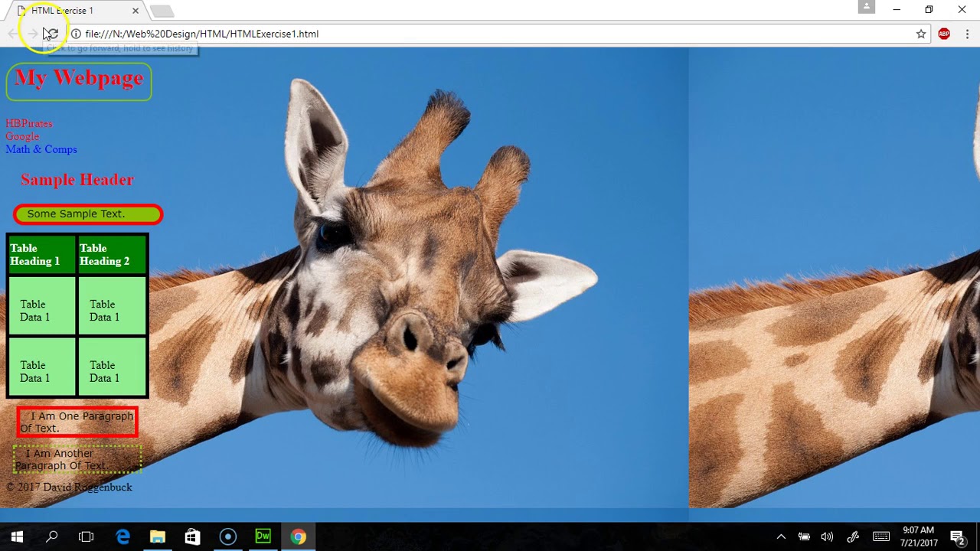Open the Action Center notifications icon

[957, 536]
